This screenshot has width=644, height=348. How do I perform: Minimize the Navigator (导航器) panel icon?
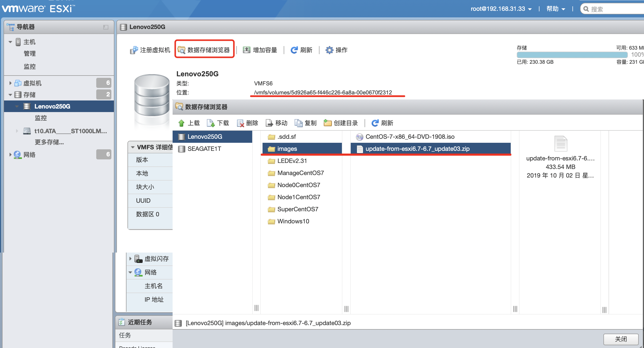tap(106, 27)
